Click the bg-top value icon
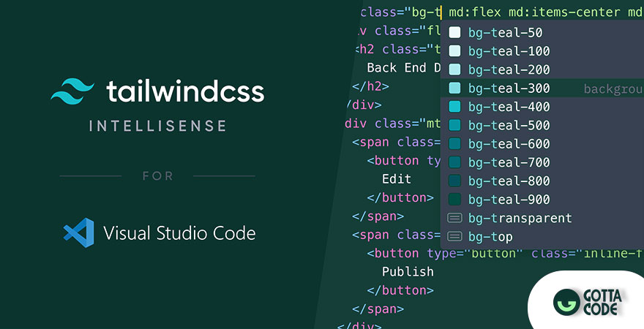This screenshot has height=329, width=644. pos(454,236)
